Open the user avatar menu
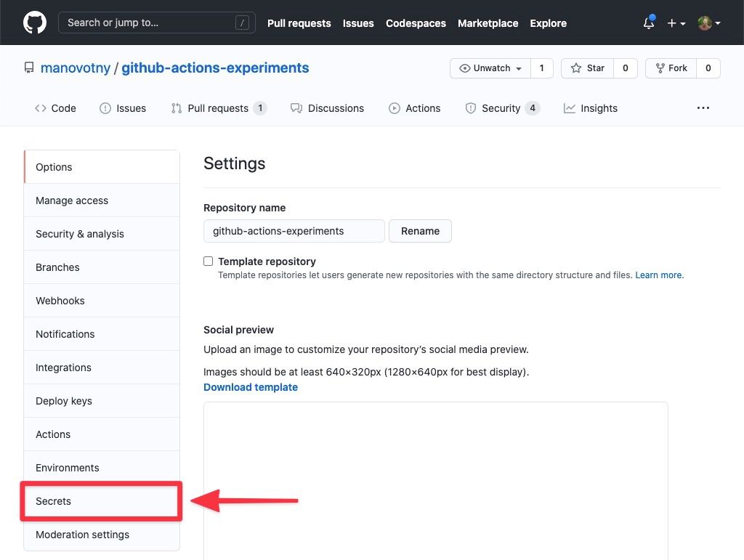This screenshot has width=744, height=560. 709,23
